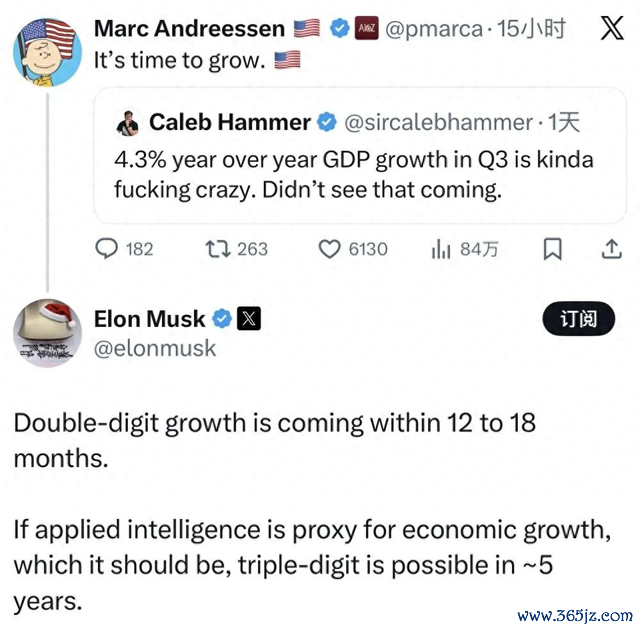Click the black 订阅 subscribe button
Image resolution: width=640 pixels, height=631 pixels.
[x=578, y=319]
